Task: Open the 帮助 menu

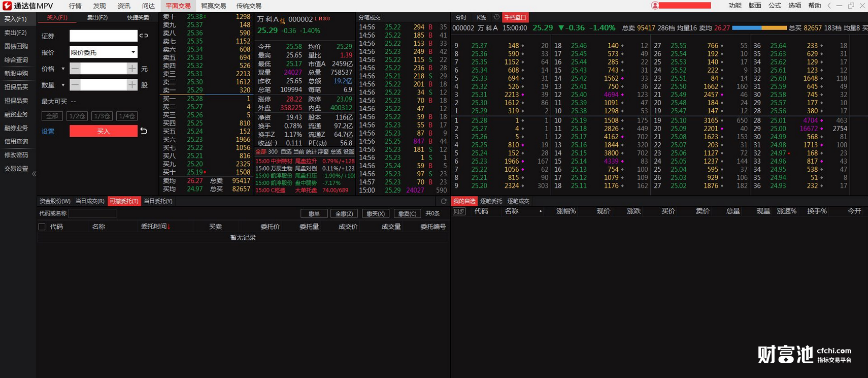Action: 814,6
